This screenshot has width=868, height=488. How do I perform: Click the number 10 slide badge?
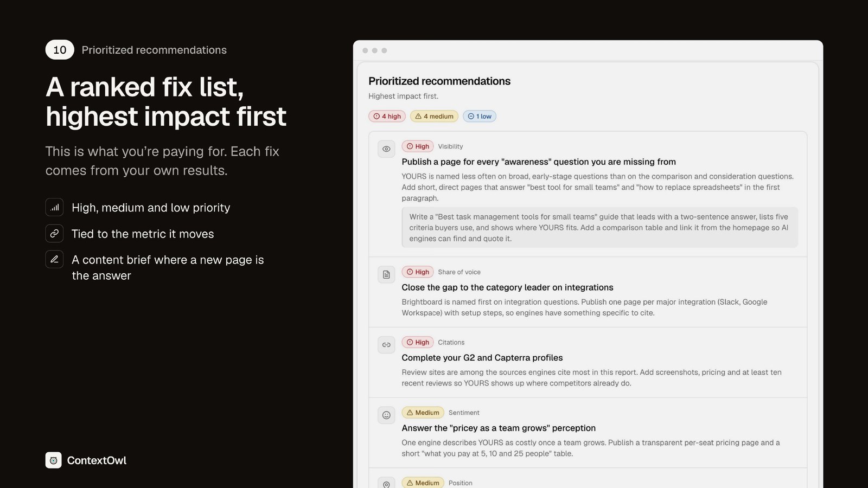[60, 50]
